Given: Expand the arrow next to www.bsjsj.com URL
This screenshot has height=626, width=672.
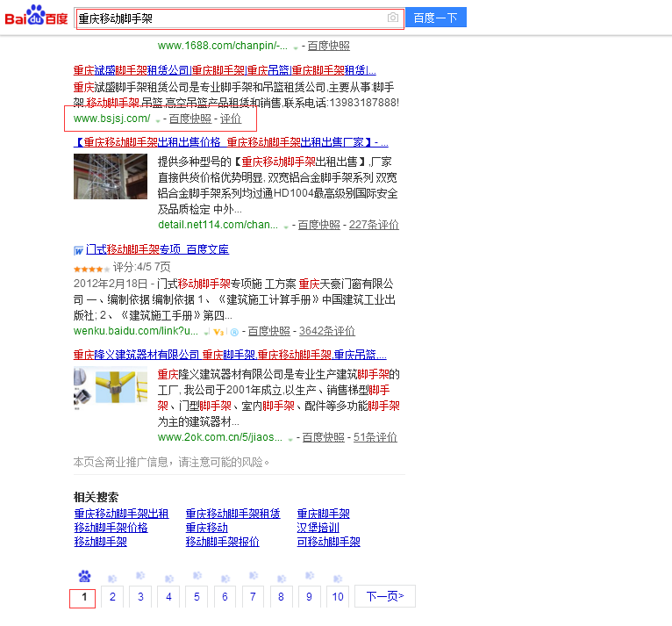Looking at the screenshot, I should (158, 120).
